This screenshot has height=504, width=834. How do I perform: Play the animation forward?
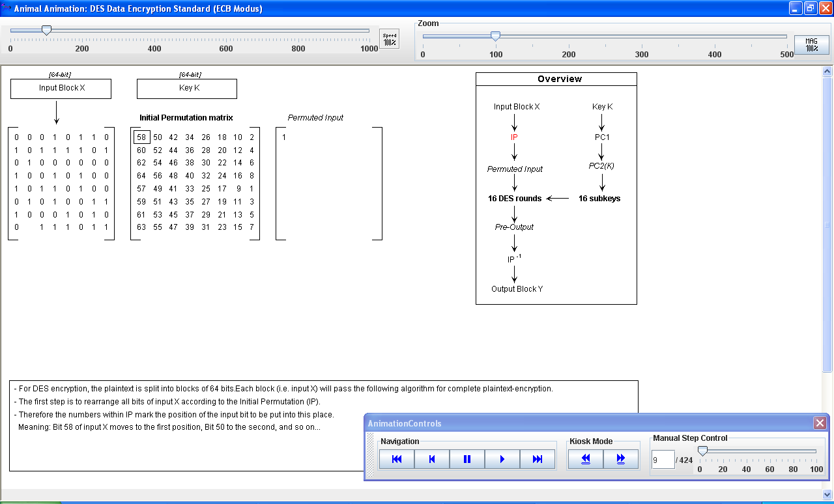pyautogui.click(x=502, y=459)
